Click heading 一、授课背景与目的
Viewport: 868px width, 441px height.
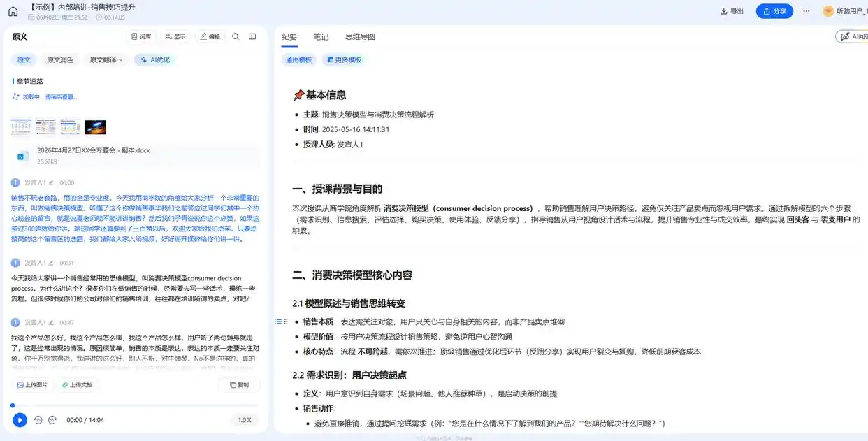[337, 189]
